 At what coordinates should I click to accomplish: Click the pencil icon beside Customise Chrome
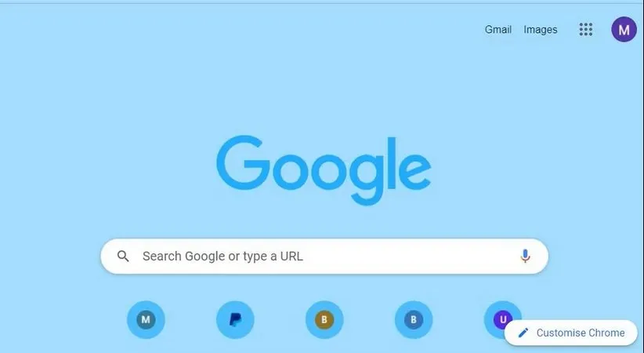tap(523, 333)
